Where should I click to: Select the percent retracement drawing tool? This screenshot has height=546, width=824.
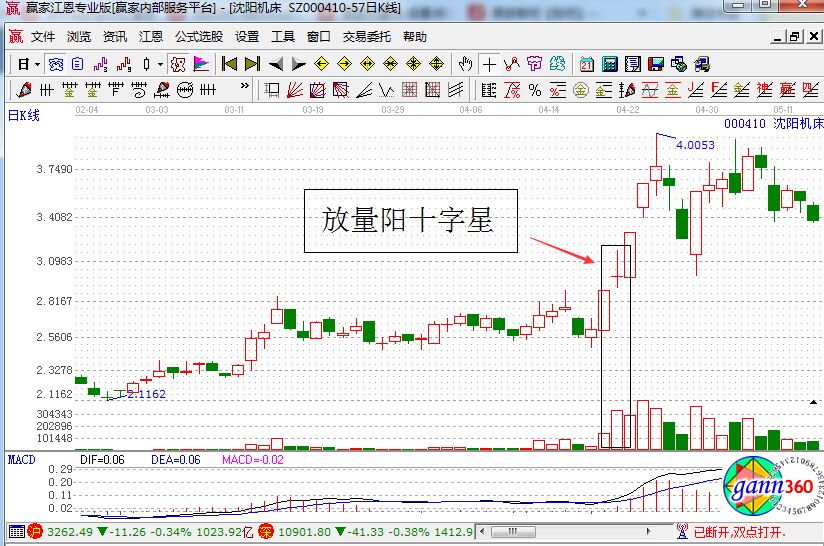(x=535, y=90)
